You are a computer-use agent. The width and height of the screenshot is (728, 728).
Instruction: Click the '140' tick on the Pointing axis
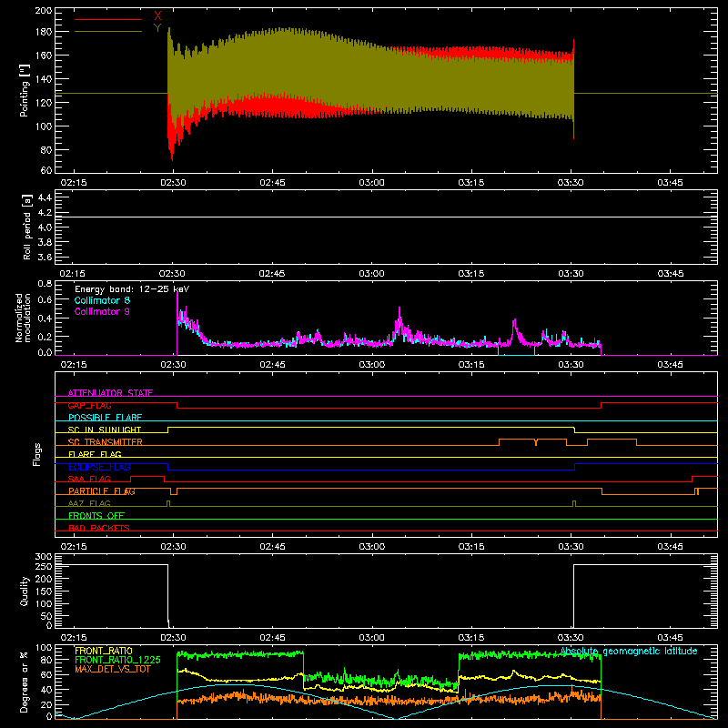tap(44, 79)
